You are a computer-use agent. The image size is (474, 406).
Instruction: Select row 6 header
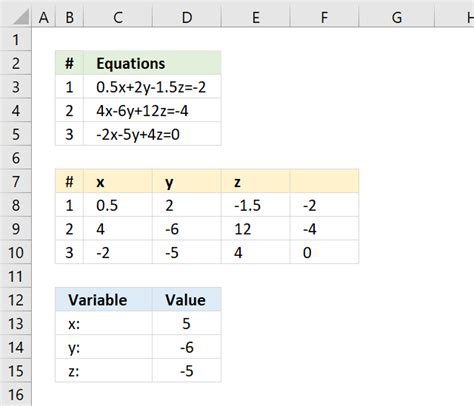click(16, 158)
